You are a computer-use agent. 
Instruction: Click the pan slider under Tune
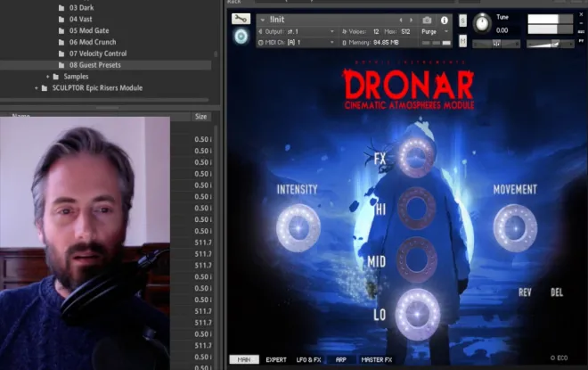496,44
